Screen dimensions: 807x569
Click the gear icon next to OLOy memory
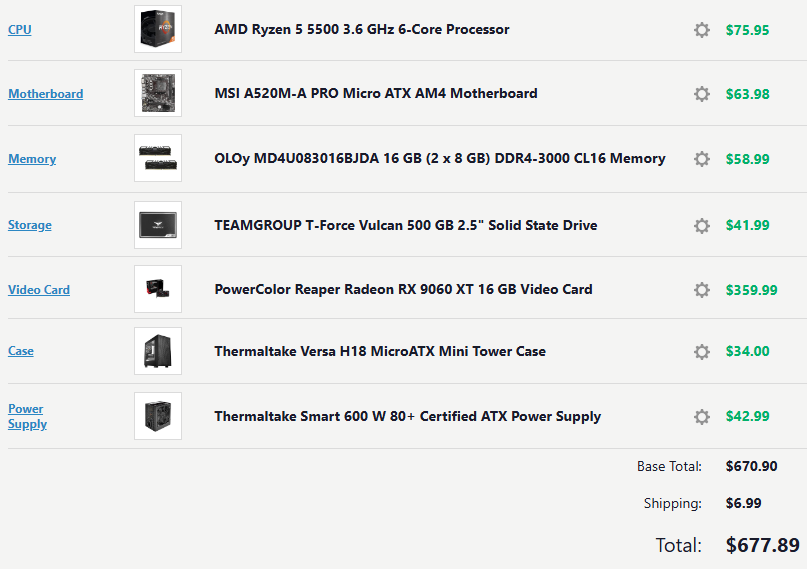click(x=702, y=159)
